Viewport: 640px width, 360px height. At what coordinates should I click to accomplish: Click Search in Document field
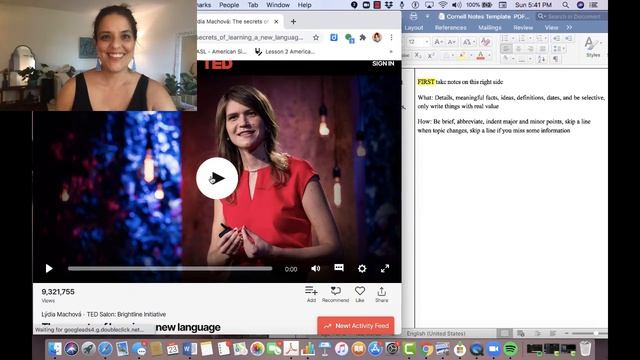pyautogui.click(x=571, y=16)
